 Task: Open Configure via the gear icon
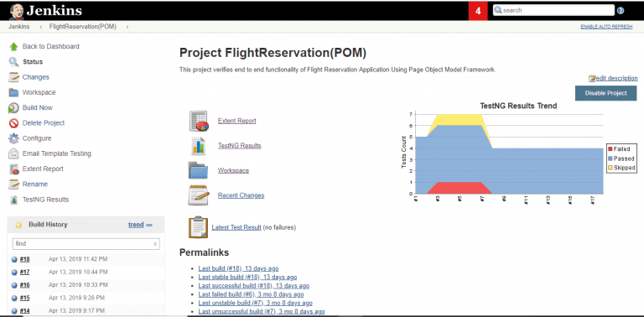point(13,138)
